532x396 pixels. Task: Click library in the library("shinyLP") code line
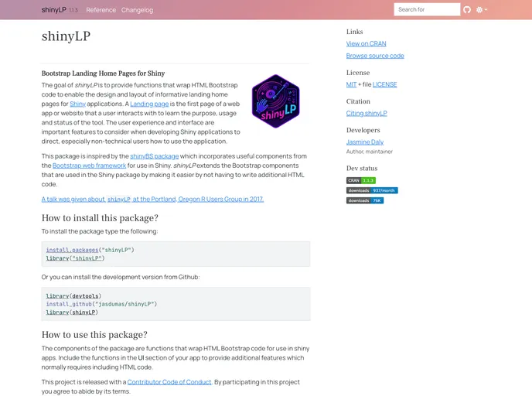[57, 258]
